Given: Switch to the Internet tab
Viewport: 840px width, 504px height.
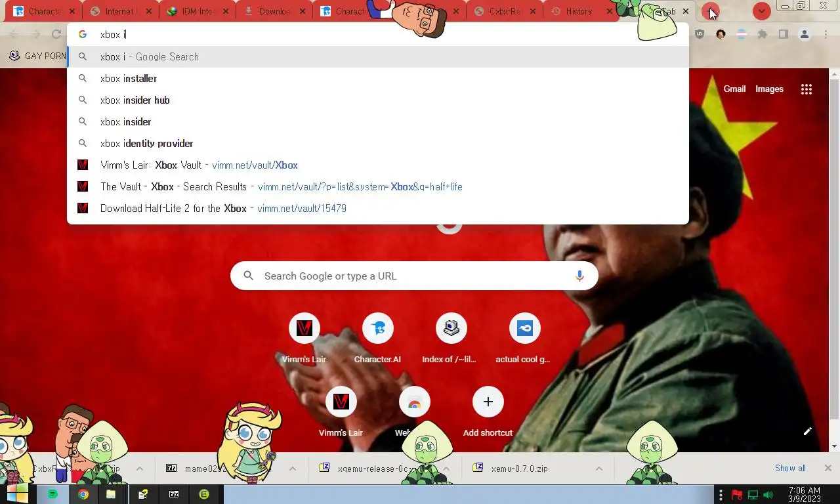Looking at the screenshot, I should tap(121, 12).
